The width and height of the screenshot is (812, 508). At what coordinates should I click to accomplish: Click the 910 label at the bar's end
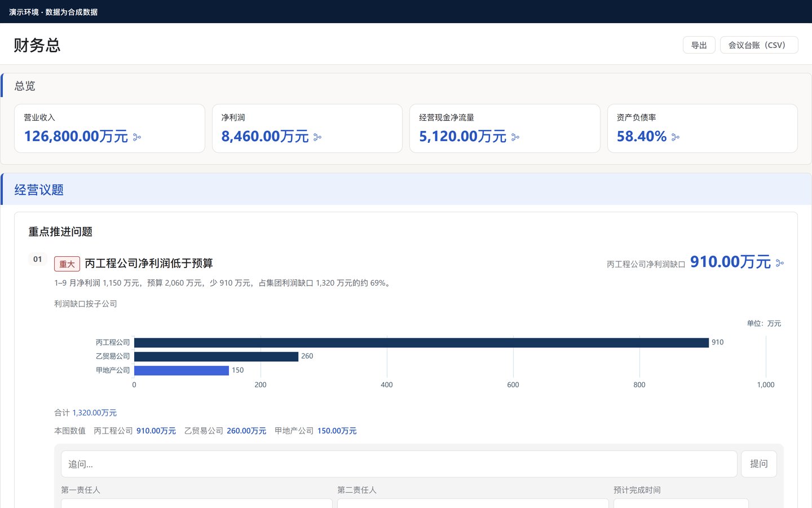point(718,343)
